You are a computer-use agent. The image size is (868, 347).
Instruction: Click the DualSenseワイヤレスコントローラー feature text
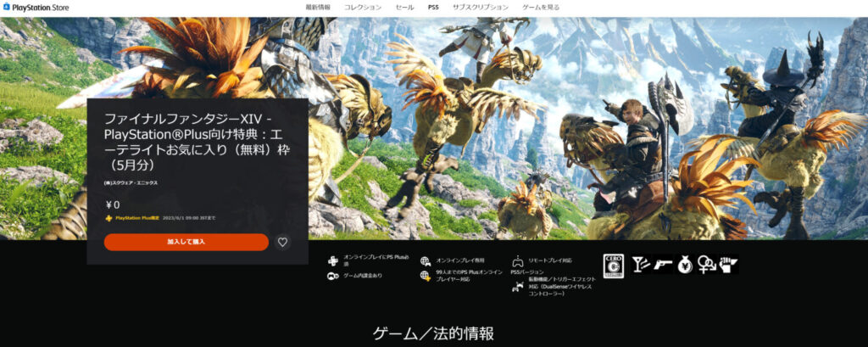pyautogui.click(x=562, y=287)
